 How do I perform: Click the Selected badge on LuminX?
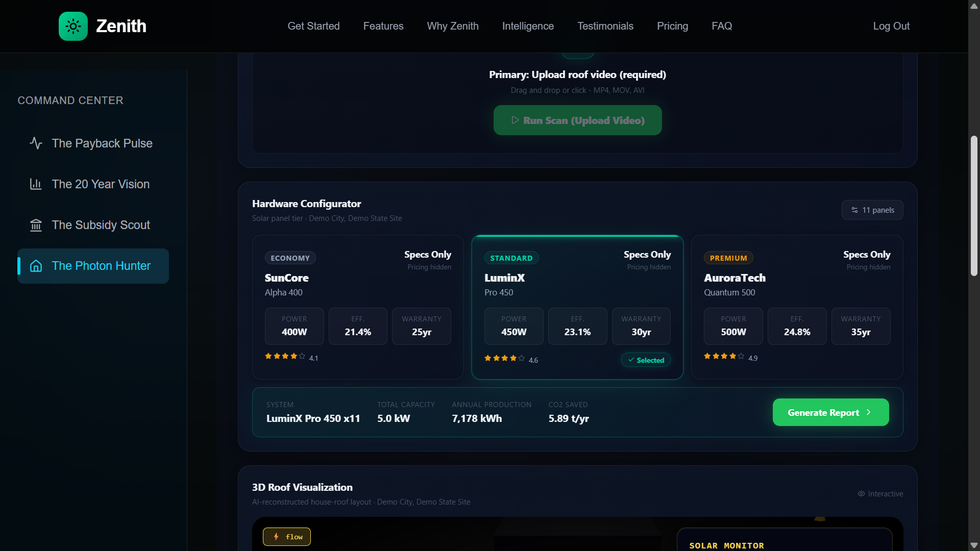point(646,360)
